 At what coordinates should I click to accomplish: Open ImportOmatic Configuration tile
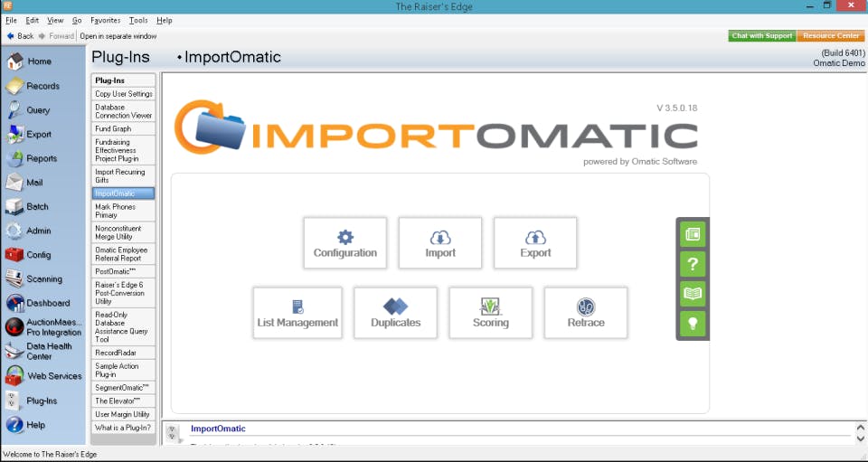(x=344, y=243)
